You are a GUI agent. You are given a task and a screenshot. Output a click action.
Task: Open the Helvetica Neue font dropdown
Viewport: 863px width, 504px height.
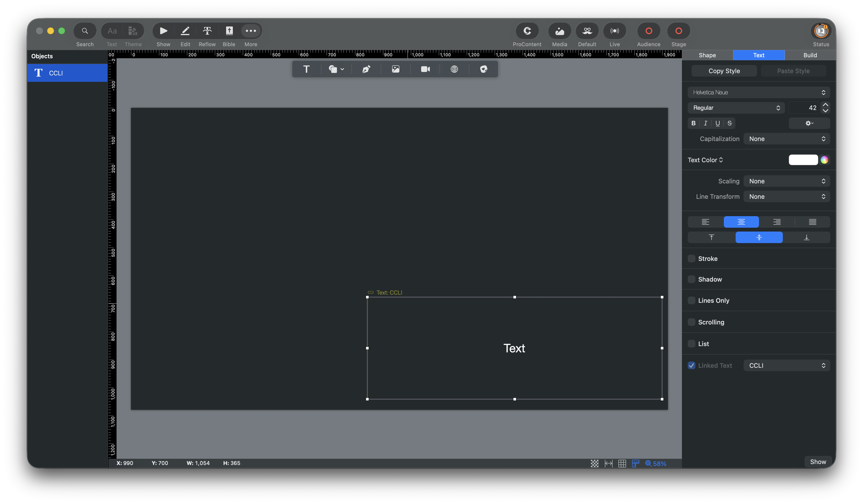tap(758, 92)
